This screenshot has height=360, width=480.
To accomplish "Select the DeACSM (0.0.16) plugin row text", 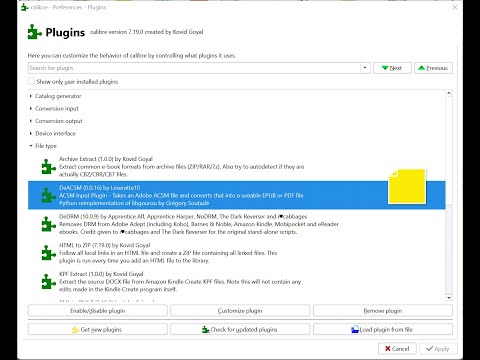I will (x=181, y=195).
